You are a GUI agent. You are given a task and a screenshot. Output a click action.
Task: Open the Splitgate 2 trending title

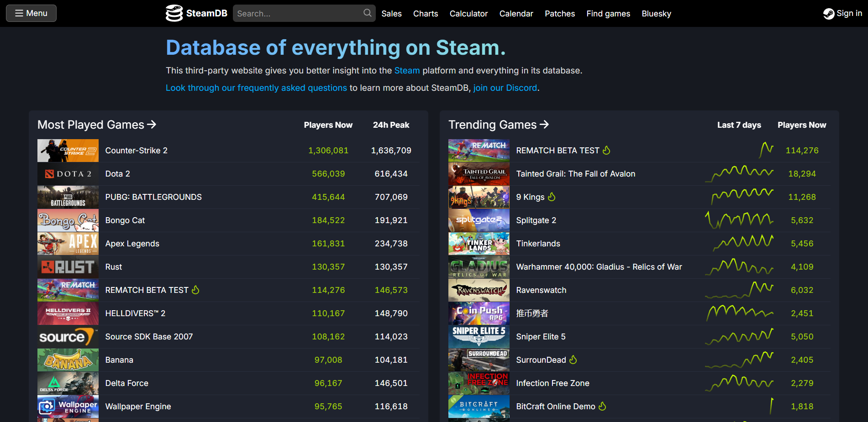pyautogui.click(x=536, y=220)
